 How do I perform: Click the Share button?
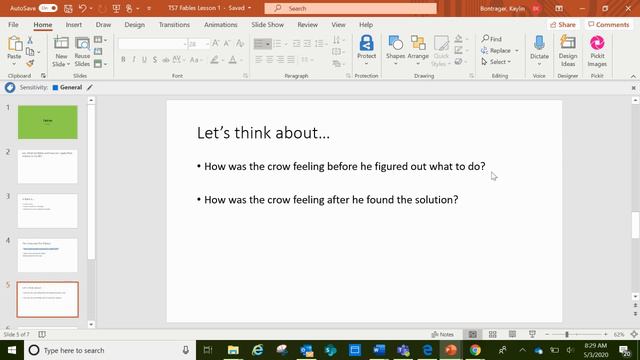point(563,24)
